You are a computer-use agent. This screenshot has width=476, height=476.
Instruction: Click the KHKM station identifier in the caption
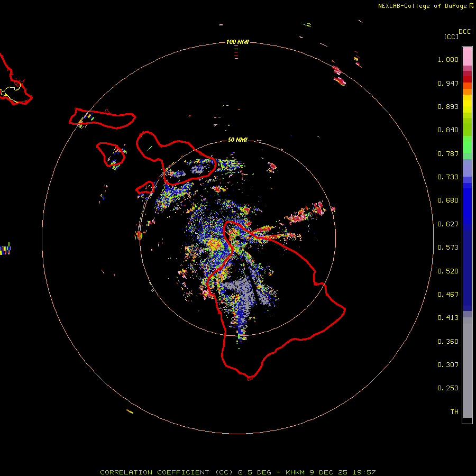[295, 472]
